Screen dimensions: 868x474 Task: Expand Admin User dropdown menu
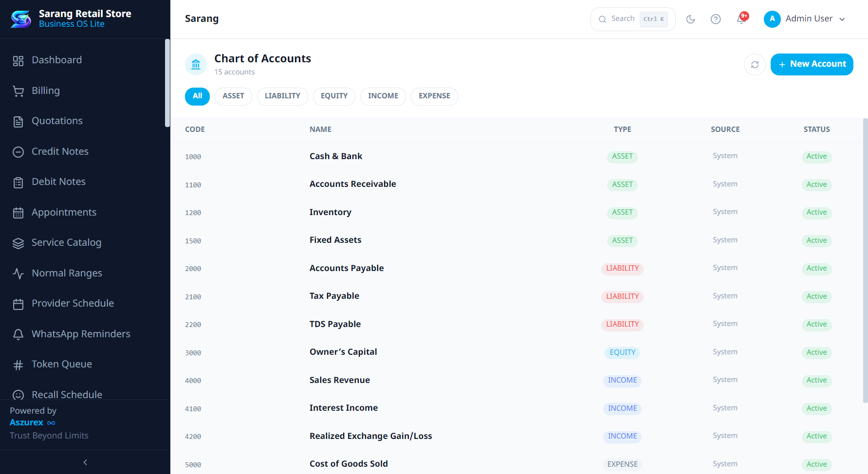tap(804, 19)
